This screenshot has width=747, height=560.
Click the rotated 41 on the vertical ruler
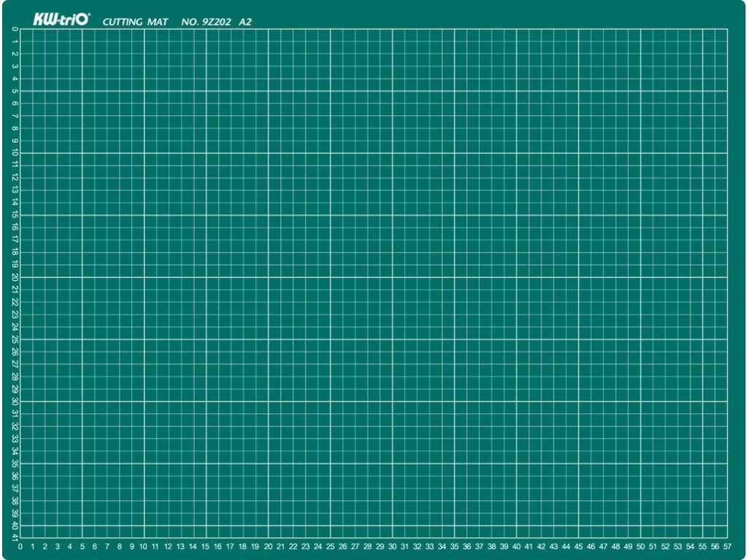[x=15, y=537]
